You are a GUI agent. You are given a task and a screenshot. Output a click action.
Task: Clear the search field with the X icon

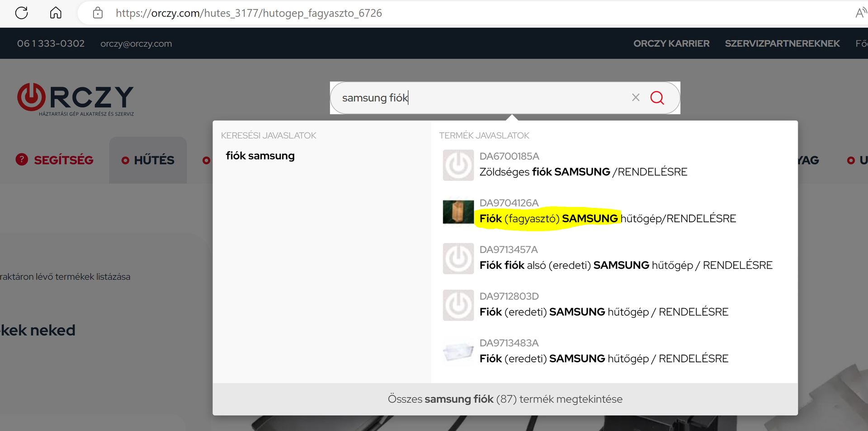pyautogui.click(x=636, y=97)
